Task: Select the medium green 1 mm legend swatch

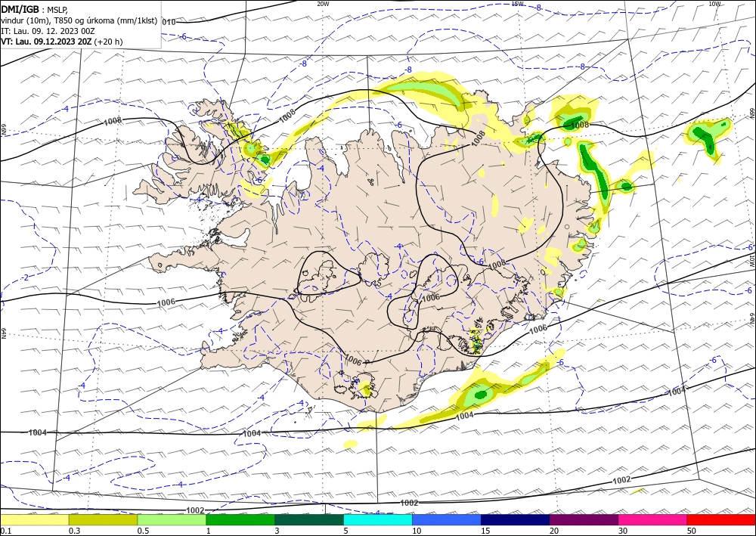Action: click(x=240, y=519)
